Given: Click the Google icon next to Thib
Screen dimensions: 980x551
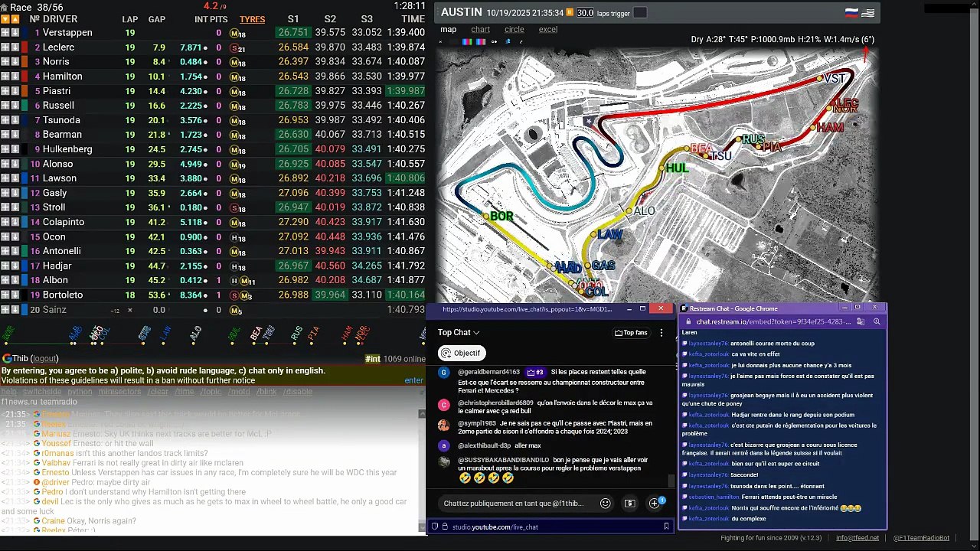Looking at the screenshot, I should point(7,358).
